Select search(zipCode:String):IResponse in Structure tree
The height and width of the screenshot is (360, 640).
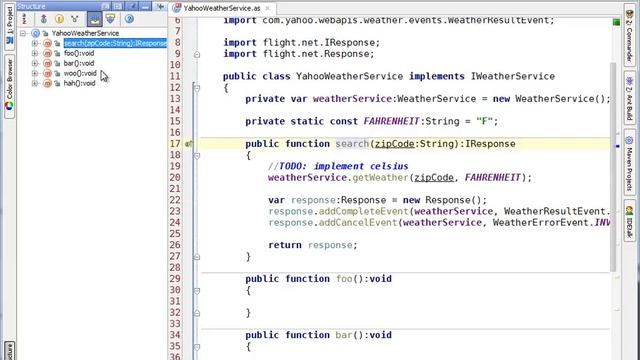coord(115,43)
